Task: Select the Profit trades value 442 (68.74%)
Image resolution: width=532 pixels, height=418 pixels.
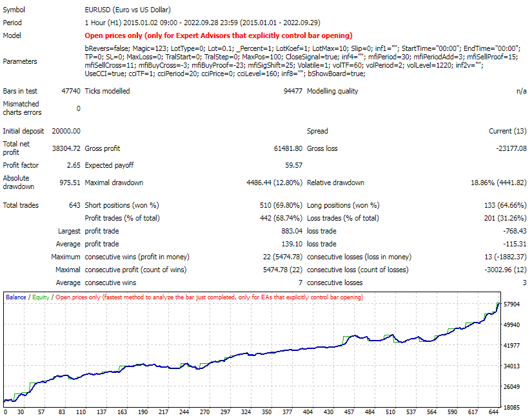Action: [281, 218]
